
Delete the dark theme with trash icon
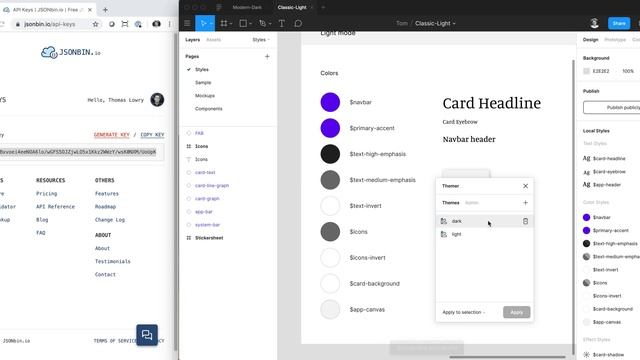(x=525, y=221)
